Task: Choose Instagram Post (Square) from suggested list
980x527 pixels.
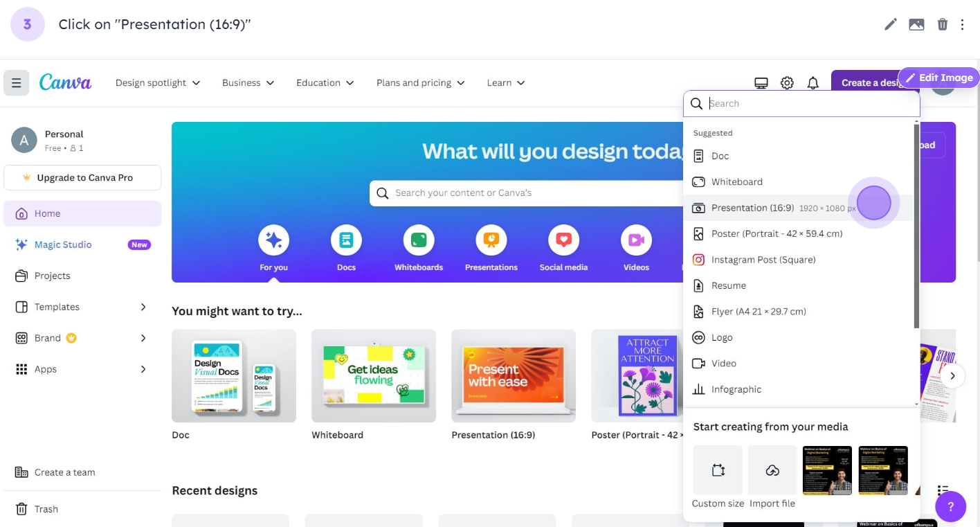Action: click(798, 260)
